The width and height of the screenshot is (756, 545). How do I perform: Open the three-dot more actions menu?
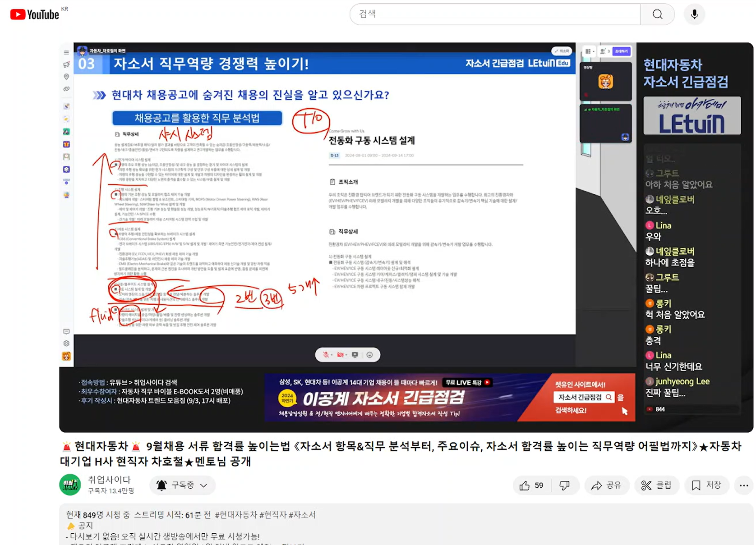pyautogui.click(x=743, y=485)
